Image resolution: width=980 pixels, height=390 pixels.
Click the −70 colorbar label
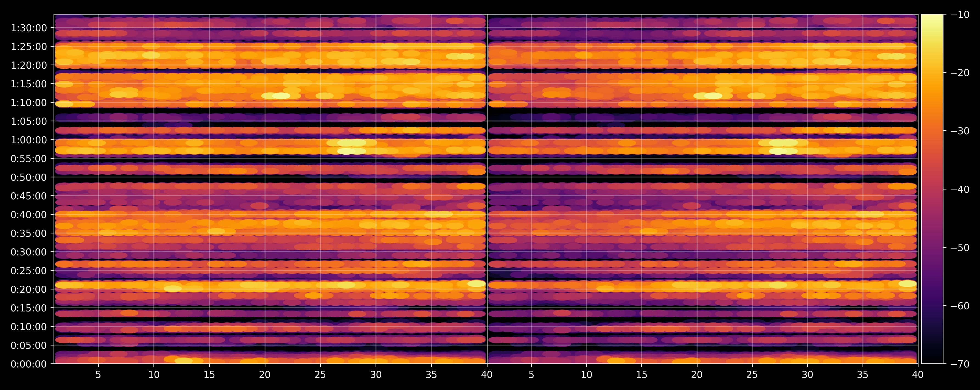(x=960, y=364)
